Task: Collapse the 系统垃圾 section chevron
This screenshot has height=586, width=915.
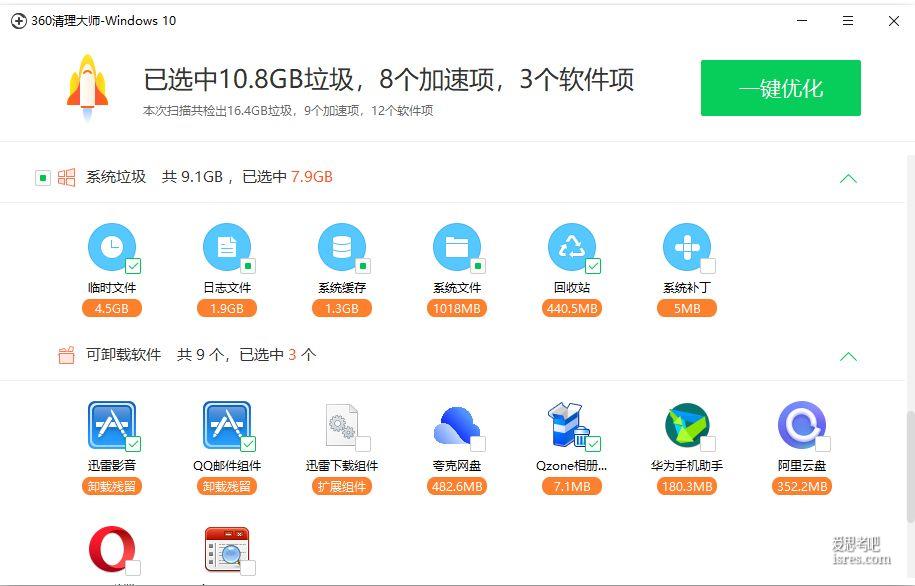Action: coord(848,178)
